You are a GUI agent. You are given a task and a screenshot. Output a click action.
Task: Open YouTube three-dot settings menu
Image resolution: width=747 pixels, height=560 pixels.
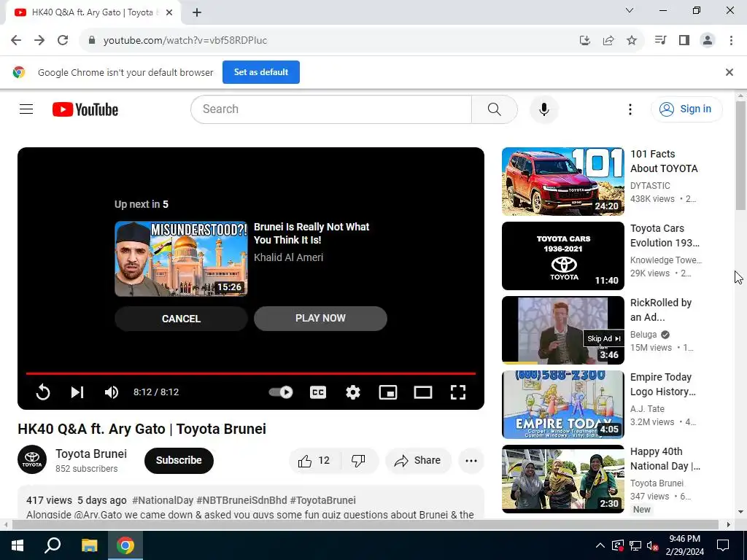click(630, 109)
